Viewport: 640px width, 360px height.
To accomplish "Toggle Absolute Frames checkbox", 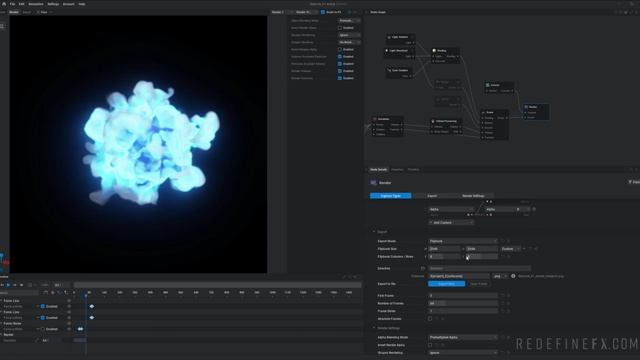I will point(430,319).
